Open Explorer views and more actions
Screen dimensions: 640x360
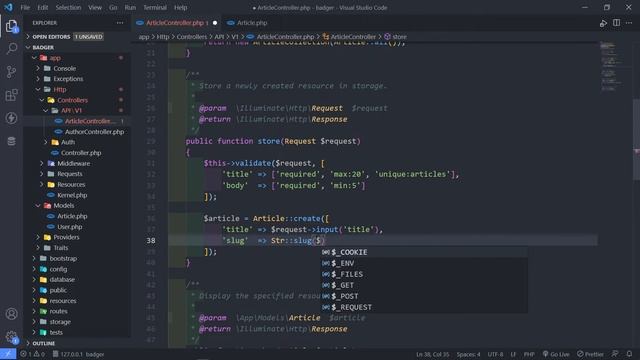(x=120, y=23)
